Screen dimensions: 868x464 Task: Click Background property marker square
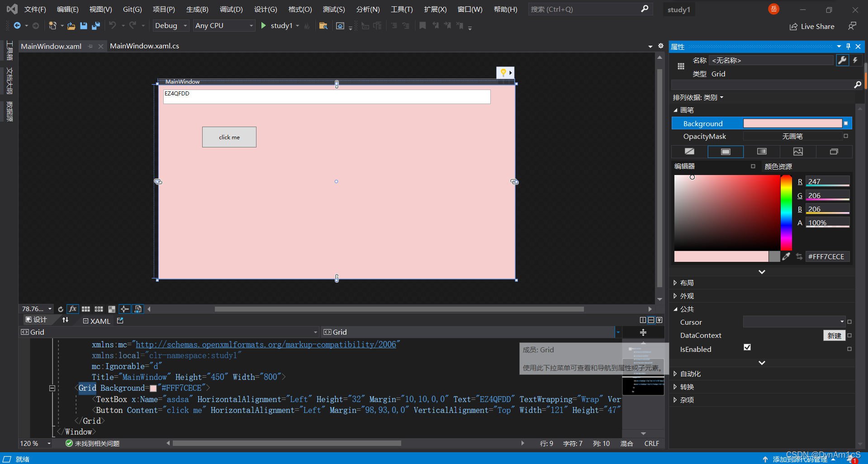click(x=846, y=123)
